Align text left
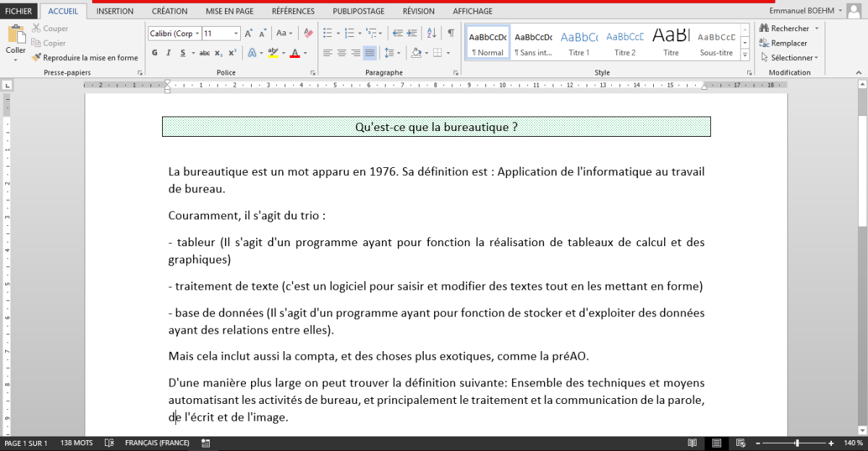Viewport: 868px width, 451px height. 327,53
